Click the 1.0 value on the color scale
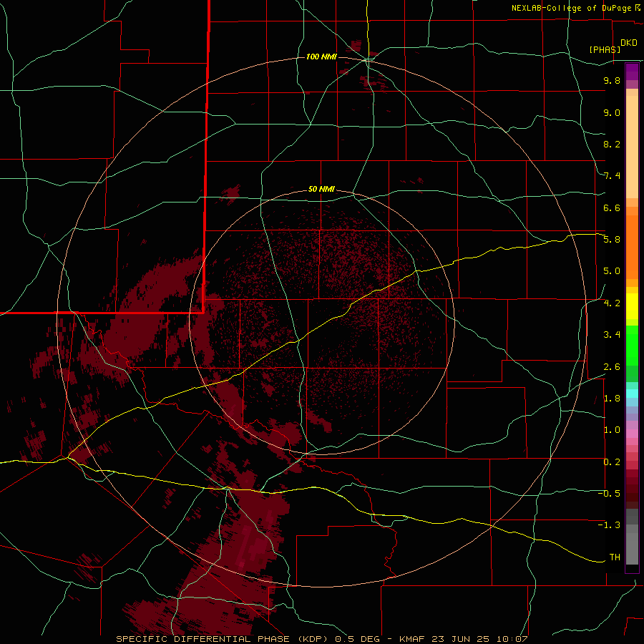The width and height of the screenshot is (644, 644). [612, 430]
